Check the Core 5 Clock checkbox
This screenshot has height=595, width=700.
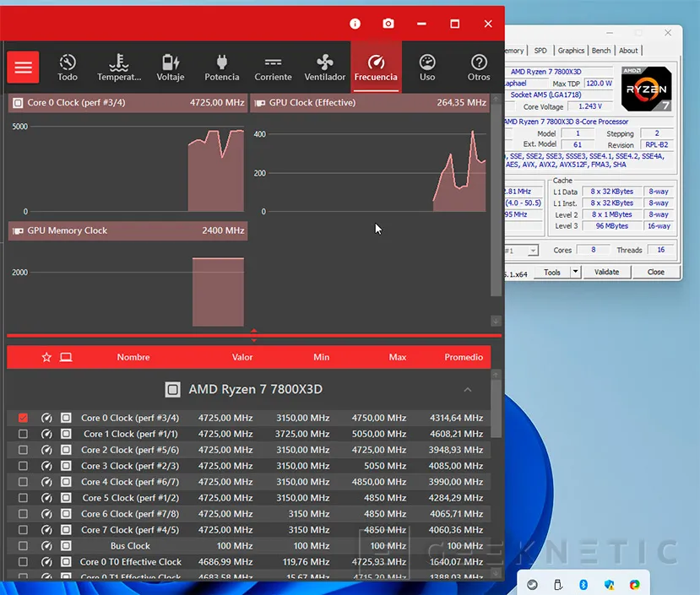[x=23, y=498]
